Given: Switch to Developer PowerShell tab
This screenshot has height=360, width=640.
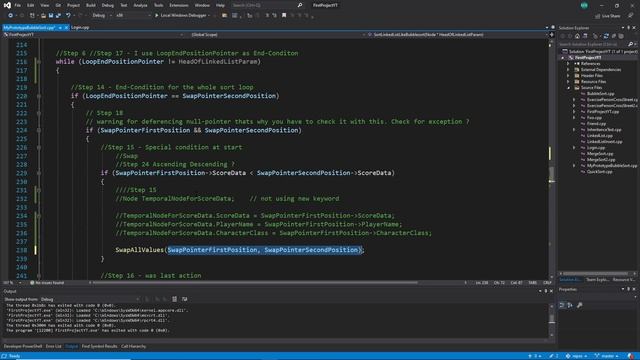Looking at the screenshot, I should pos(23,346).
